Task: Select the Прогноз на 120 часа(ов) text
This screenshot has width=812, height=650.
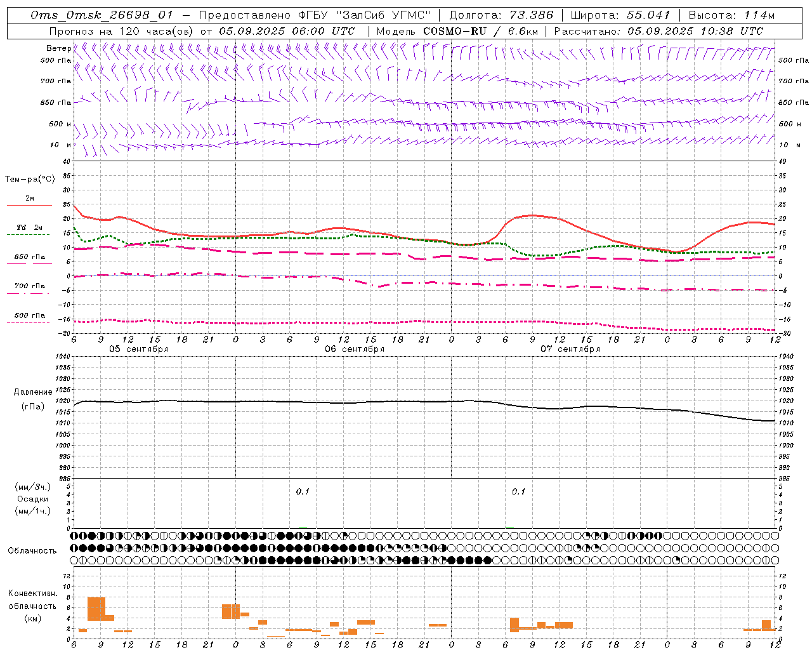Action: tap(122, 31)
